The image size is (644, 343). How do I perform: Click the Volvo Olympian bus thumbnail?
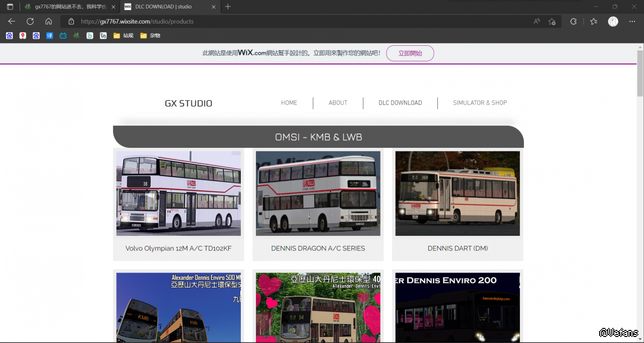coord(178,194)
